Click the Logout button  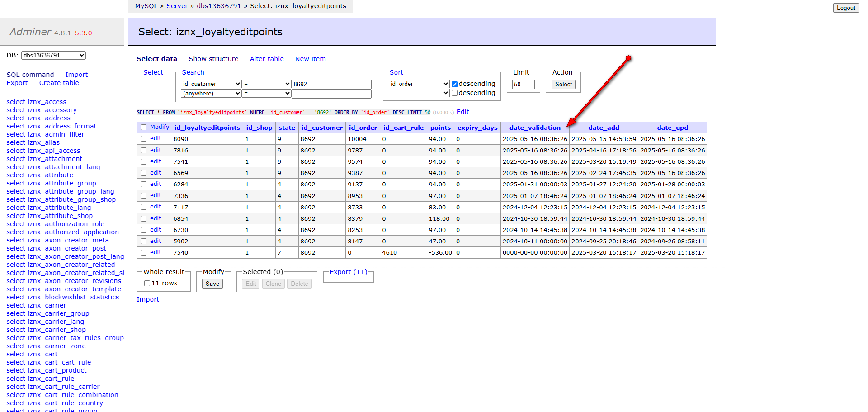pos(845,8)
